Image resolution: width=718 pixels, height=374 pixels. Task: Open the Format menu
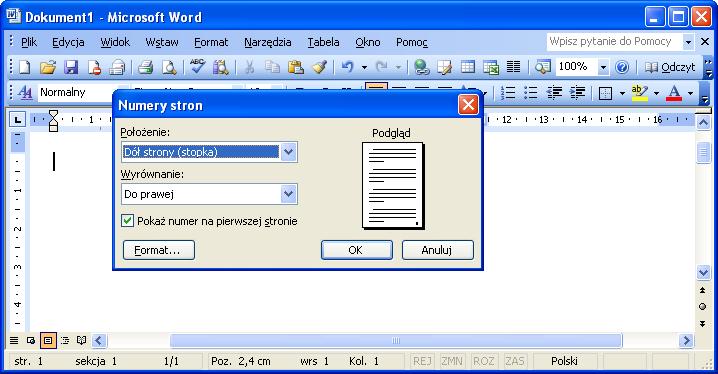211,42
